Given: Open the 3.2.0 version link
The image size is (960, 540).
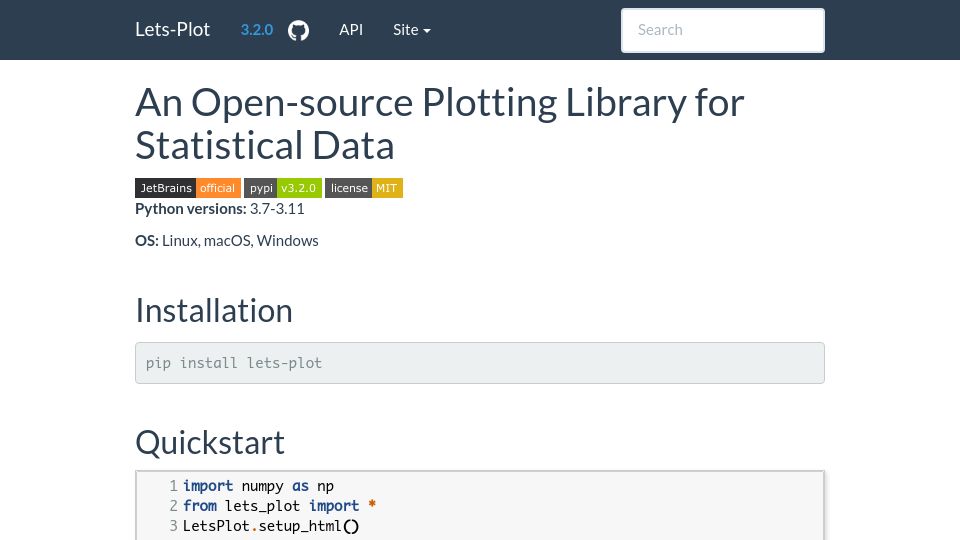Looking at the screenshot, I should 257,29.
